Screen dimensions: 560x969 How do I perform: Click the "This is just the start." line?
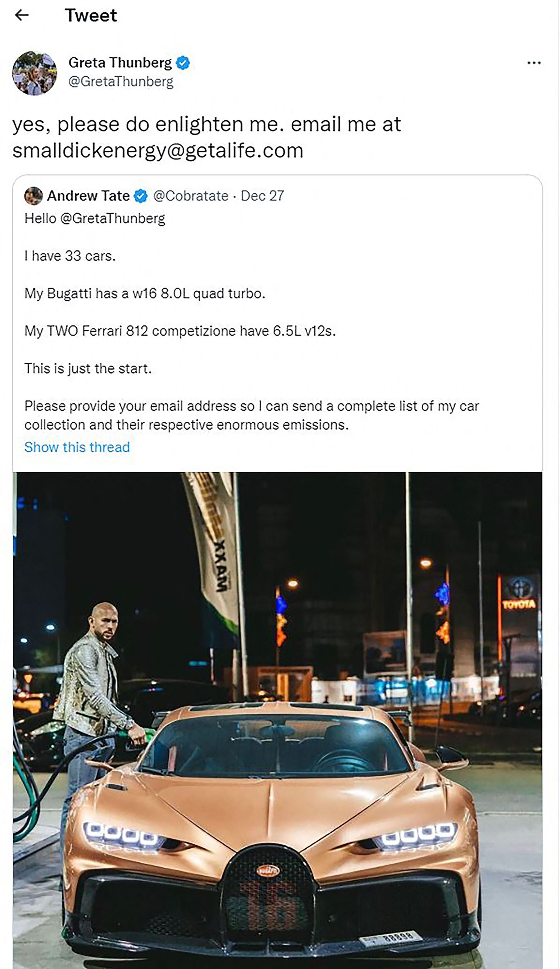tap(88, 368)
